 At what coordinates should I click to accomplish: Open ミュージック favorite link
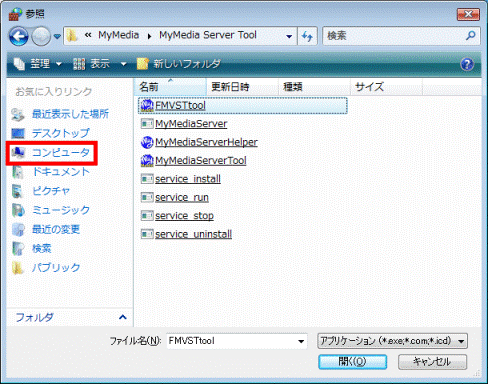61,210
